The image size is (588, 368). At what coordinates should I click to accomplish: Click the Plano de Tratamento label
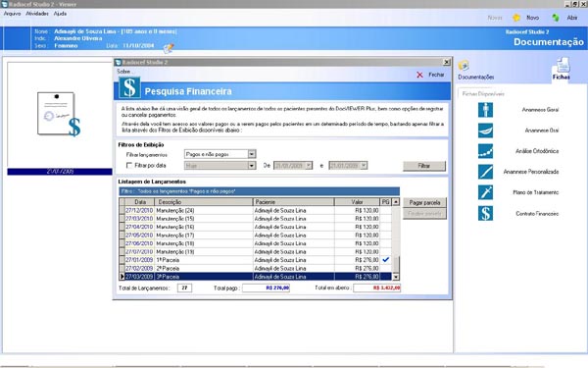pos(535,192)
